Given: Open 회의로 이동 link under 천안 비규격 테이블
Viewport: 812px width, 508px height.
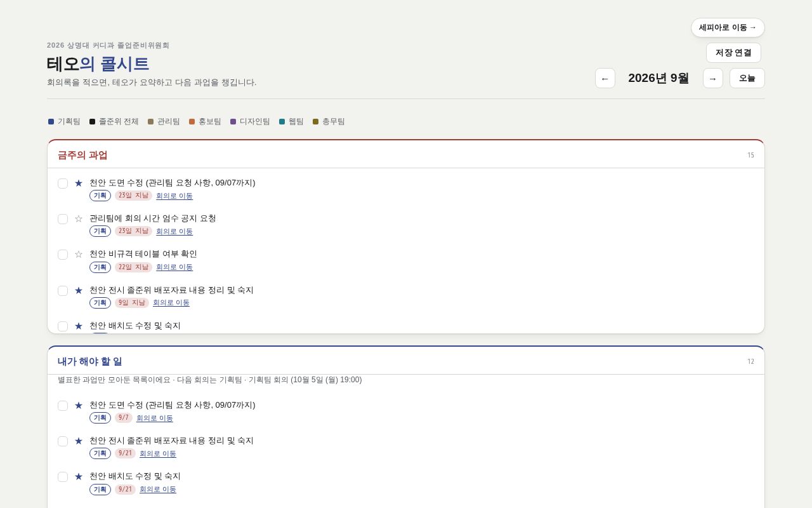Looking at the screenshot, I should 174,267.
